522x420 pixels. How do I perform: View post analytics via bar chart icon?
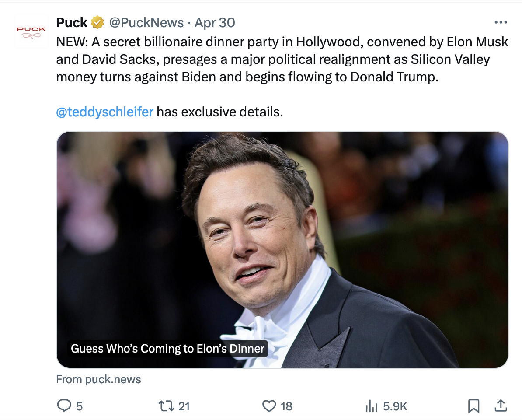click(x=371, y=406)
